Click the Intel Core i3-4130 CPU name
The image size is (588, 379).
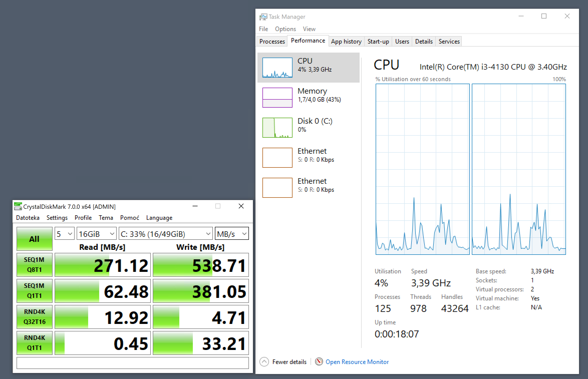(x=493, y=67)
